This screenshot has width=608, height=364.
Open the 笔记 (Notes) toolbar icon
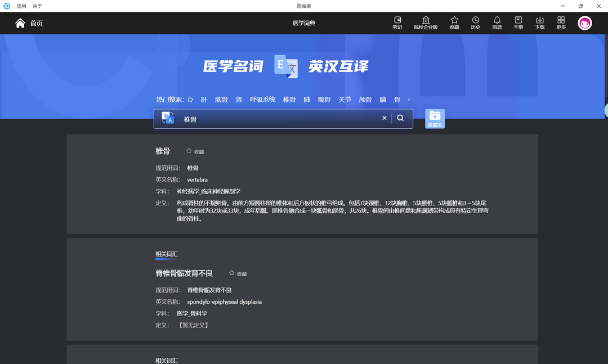click(x=397, y=23)
